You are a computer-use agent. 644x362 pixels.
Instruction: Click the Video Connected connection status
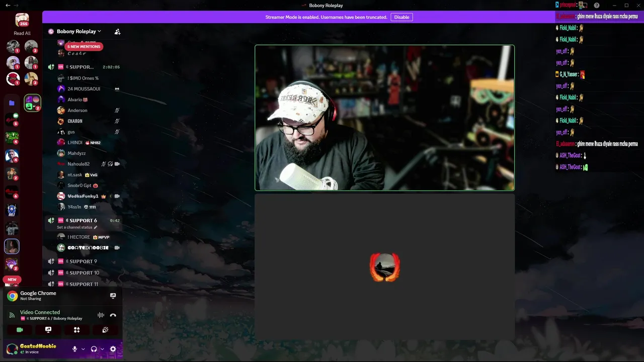(x=40, y=312)
